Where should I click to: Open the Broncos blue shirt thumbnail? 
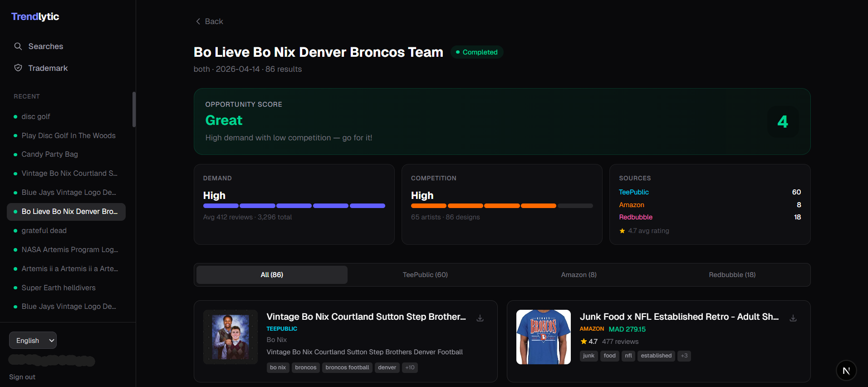(543, 337)
